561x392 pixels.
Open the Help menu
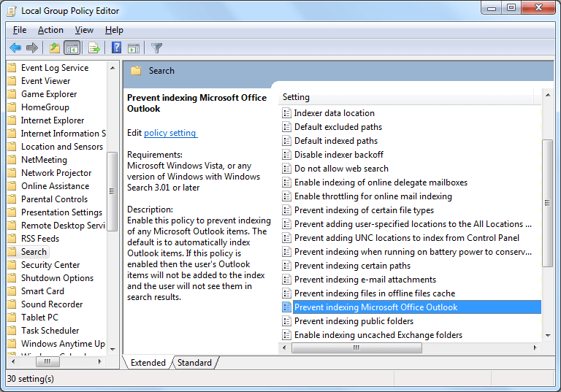pos(114,30)
